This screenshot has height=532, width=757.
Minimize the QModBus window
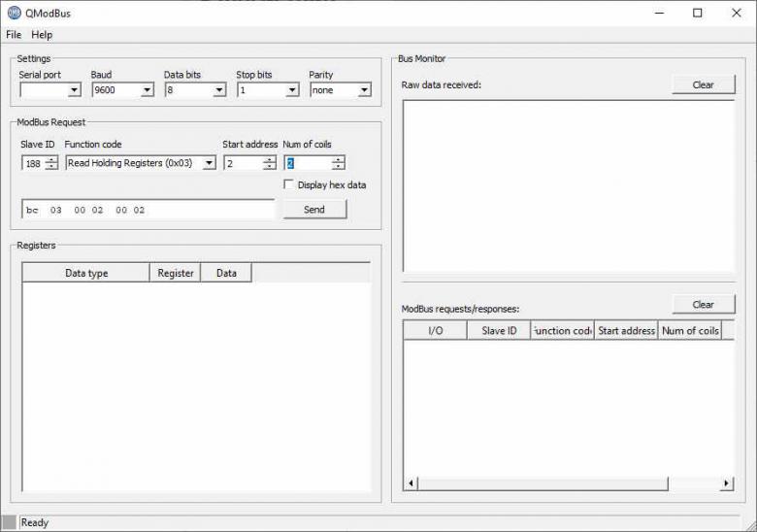[660, 13]
